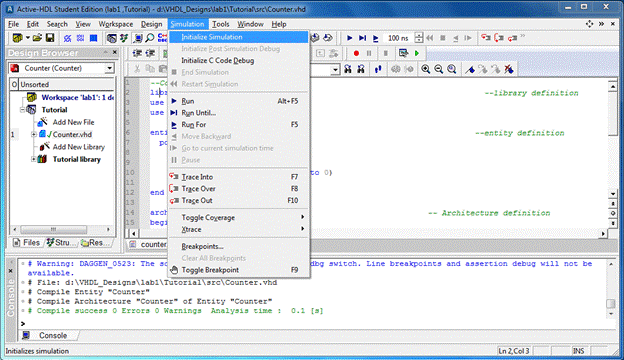Screen dimensions: 624x360
Task: Select Trace Into menu entry
Action: pos(239,177)
